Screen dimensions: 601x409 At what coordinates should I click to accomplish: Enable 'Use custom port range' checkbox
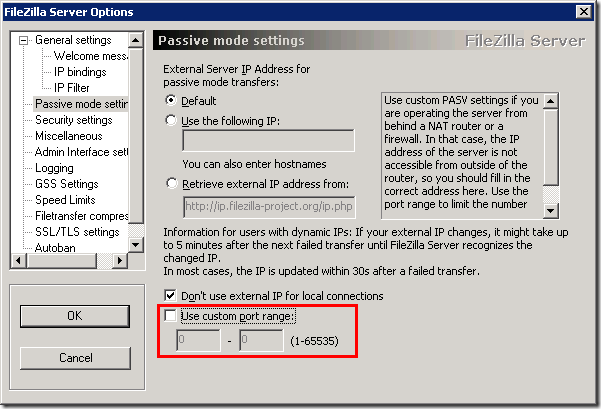[x=173, y=316]
